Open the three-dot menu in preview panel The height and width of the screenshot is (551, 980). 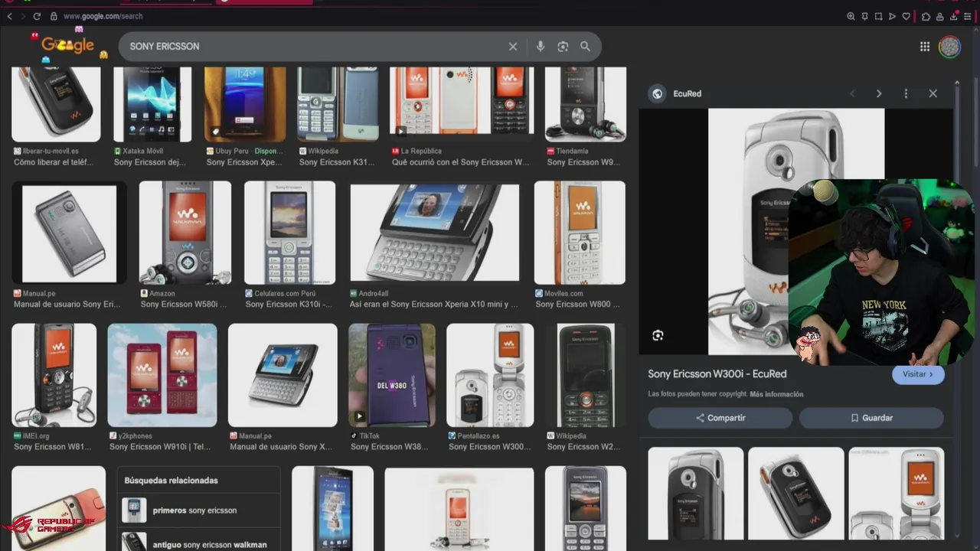pyautogui.click(x=906, y=93)
